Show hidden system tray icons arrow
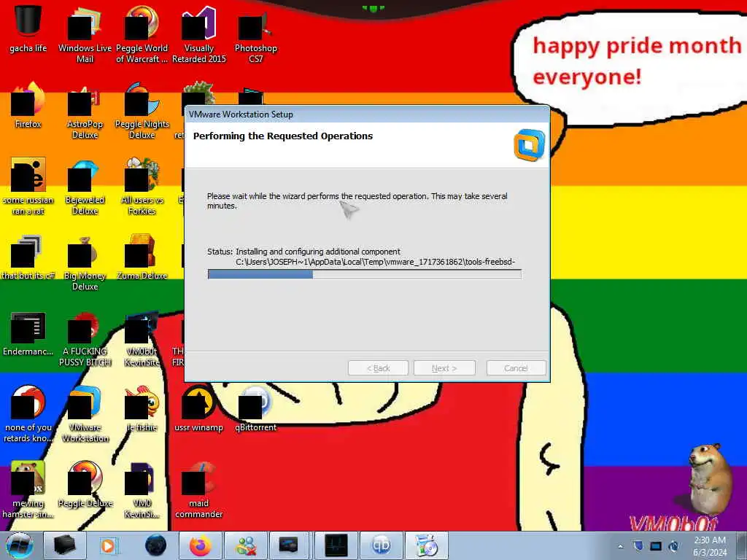Screen dimensions: 747x560 point(620,547)
